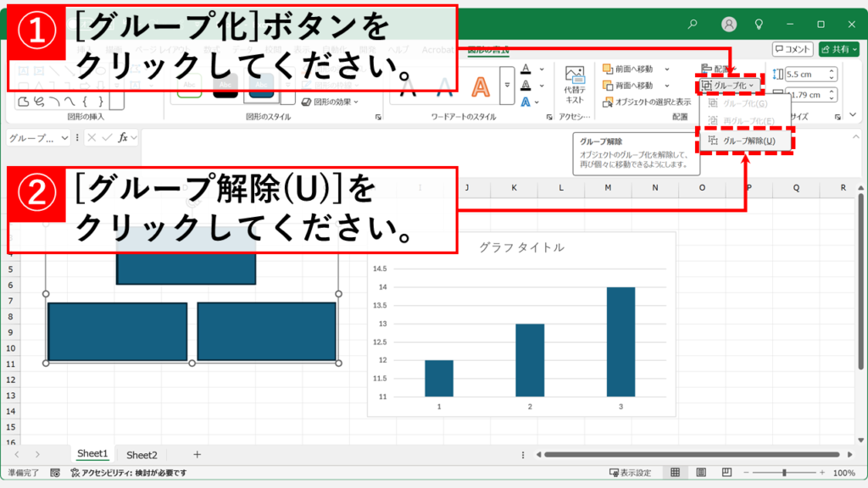Click the text fill color A icon

pos(526,69)
